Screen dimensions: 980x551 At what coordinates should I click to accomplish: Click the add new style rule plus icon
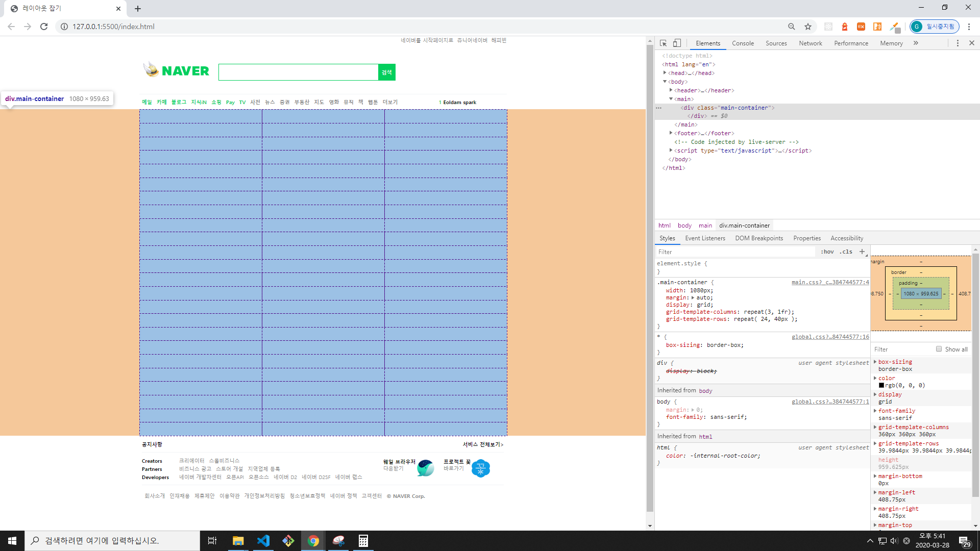(x=862, y=252)
